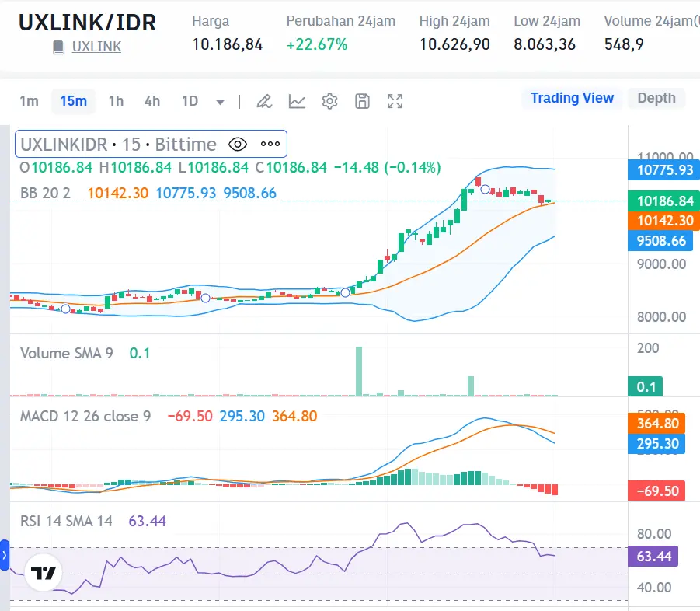This screenshot has height=611, width=700.
Task: Expand the timeframe dropdown arrow
Action: click(219, 100)
